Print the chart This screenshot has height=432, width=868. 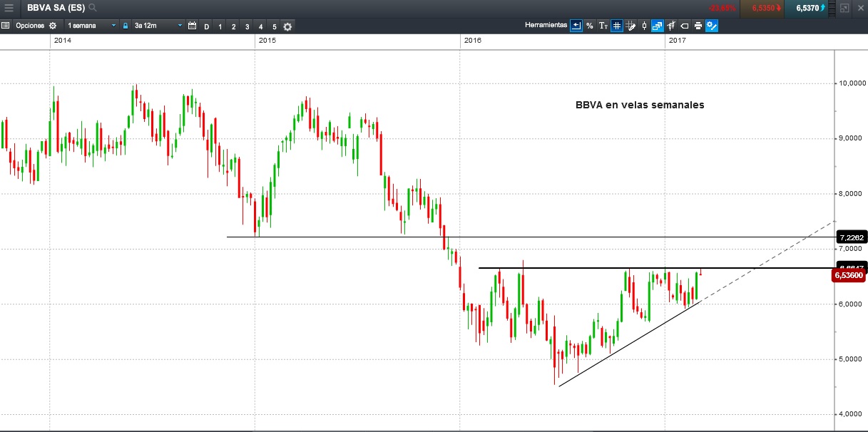click(x=698, y=26)
